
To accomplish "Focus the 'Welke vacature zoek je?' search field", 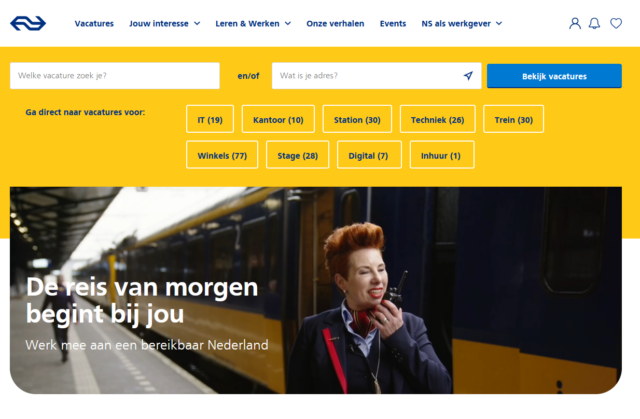I will pyautogui.click(x=115, y=75).
